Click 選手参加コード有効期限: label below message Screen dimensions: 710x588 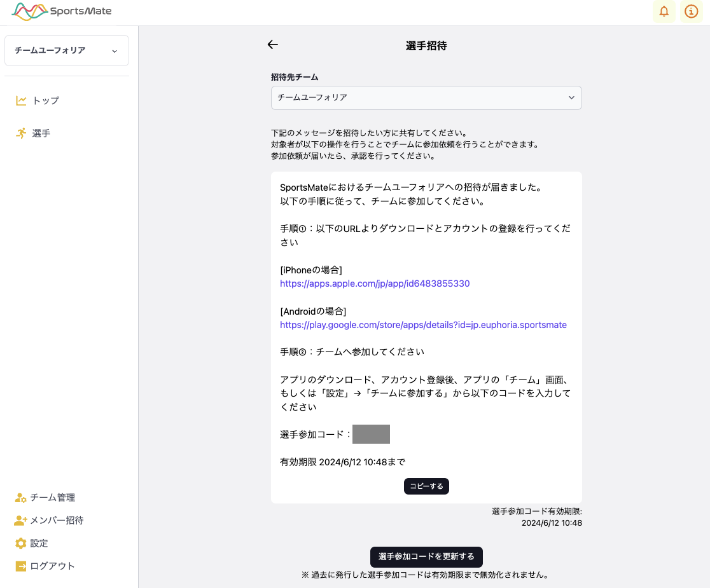pos(536,512)
